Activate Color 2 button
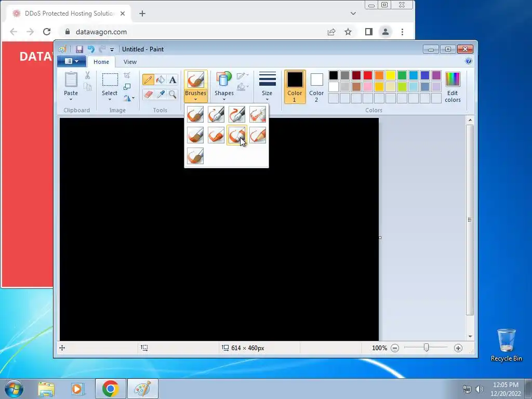The height and width of the screenshot is (399, 532). tap(316, 87)
